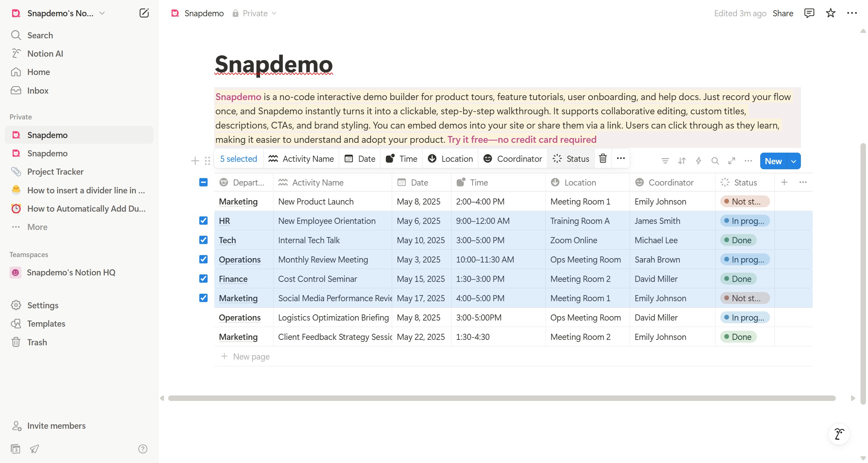This screenshot has width=868, height=463.
Task: Open automations lightning icon
Action: 698,161
